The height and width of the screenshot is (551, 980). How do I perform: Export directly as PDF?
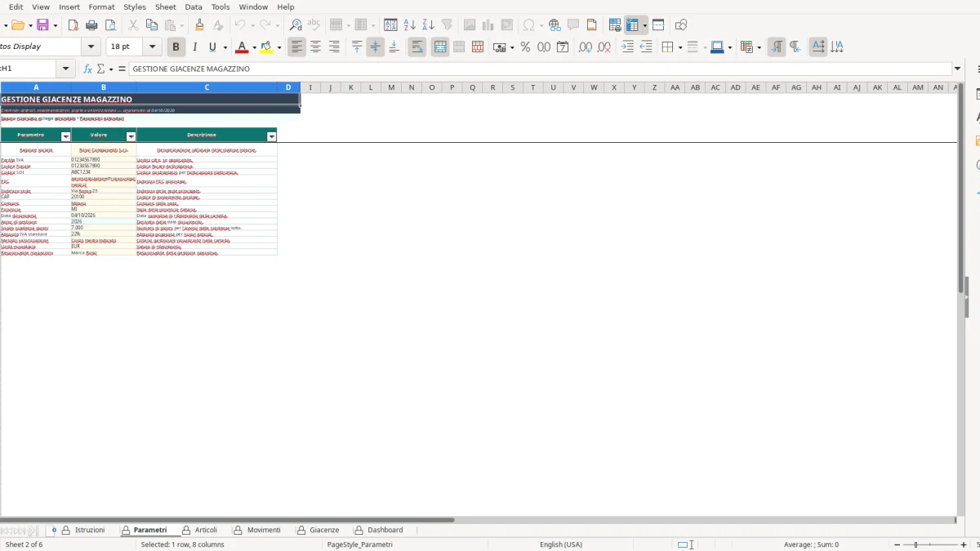[x=73, y=25]
